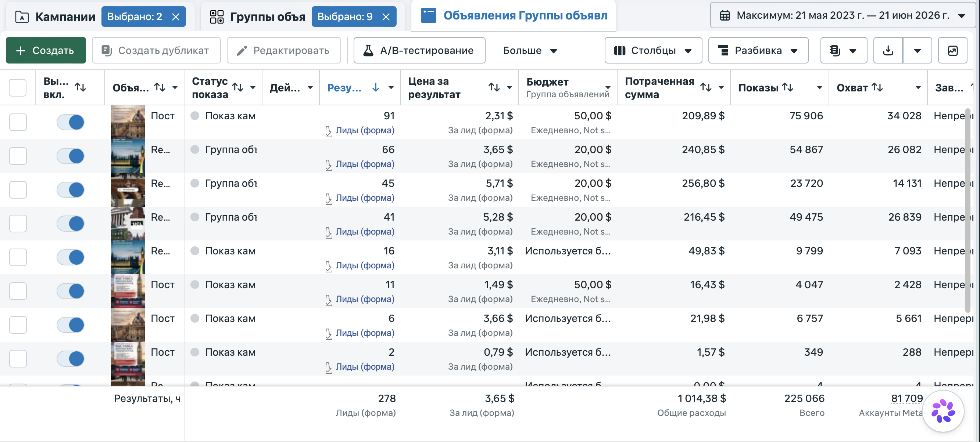Sort by the Показы column arrows
Screen dimensions: 980x442
pyautogui.click(x=787, y=87)
